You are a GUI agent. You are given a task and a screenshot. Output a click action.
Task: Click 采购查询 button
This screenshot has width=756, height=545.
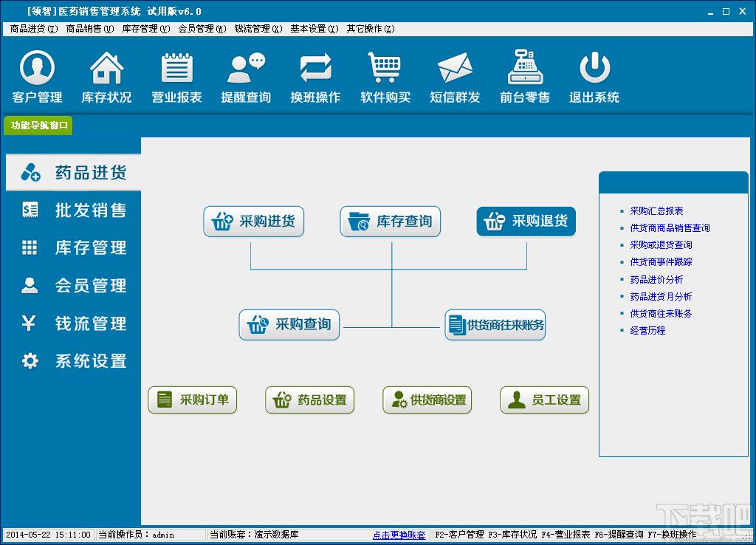[x=289, y=325]
